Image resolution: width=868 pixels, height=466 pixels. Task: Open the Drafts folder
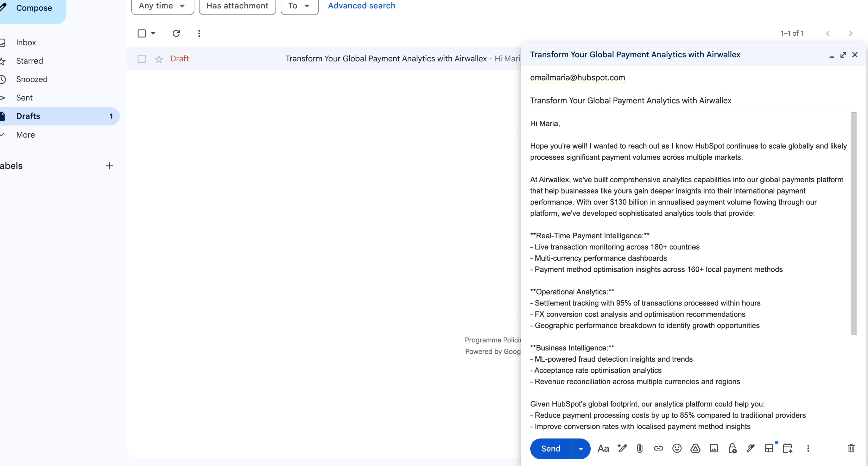[x=28, y=116]
